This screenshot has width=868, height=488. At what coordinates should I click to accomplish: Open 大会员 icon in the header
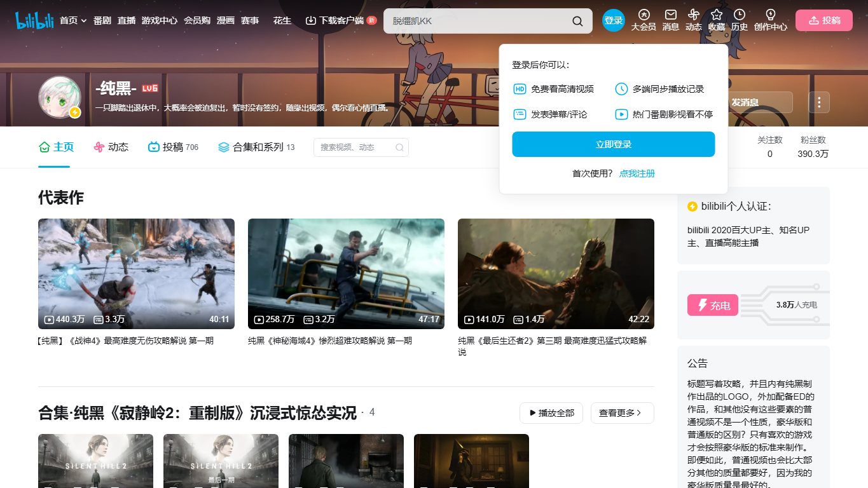click(644, 20)
